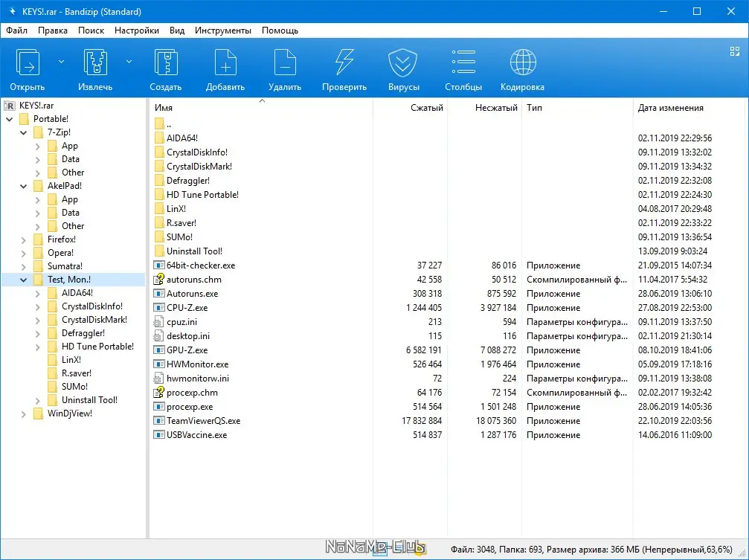
Task: Collapse the Test, Mon.! tree node
Action: click(x=23, y=280)
